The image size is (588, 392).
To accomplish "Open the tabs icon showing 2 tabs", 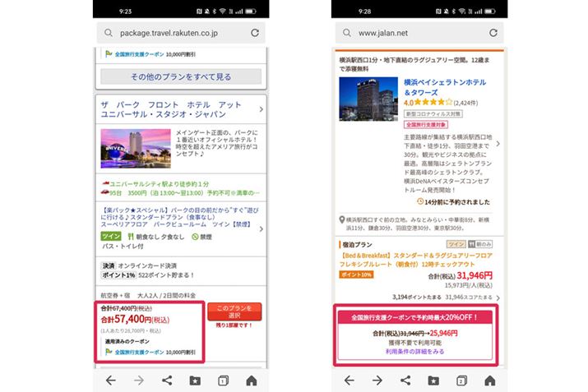I will click(461, 380).
